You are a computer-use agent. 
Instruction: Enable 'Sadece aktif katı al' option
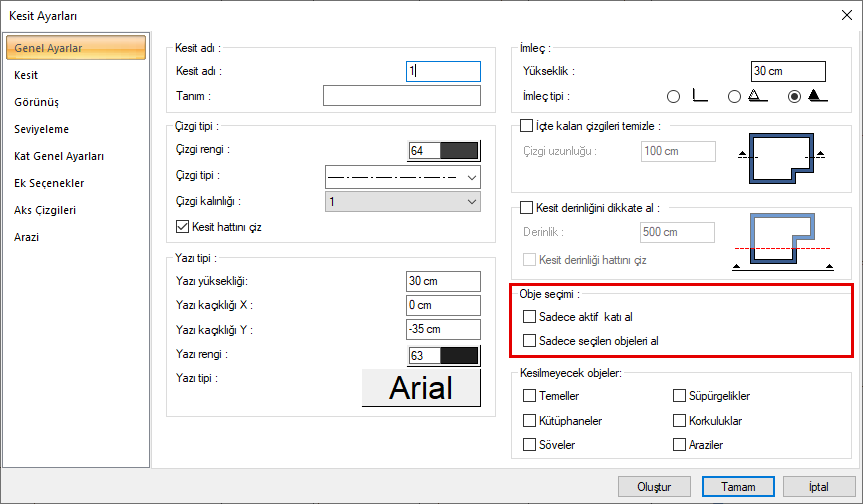pos(529,317)
